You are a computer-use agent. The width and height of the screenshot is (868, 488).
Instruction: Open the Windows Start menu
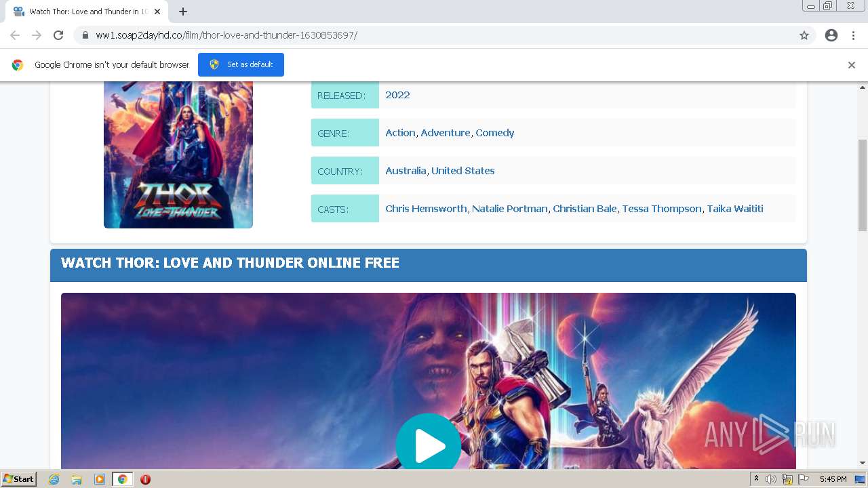click(x=19, y=479)
